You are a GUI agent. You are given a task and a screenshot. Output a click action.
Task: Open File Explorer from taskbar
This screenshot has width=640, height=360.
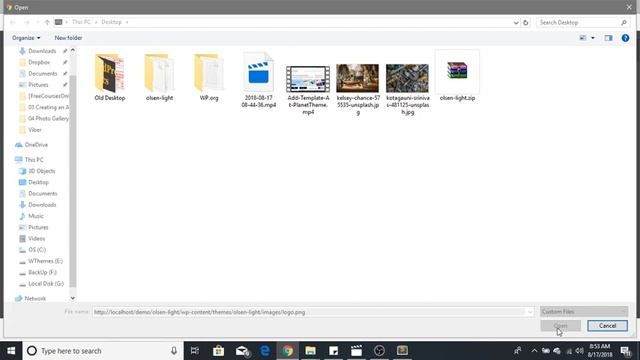311,351
